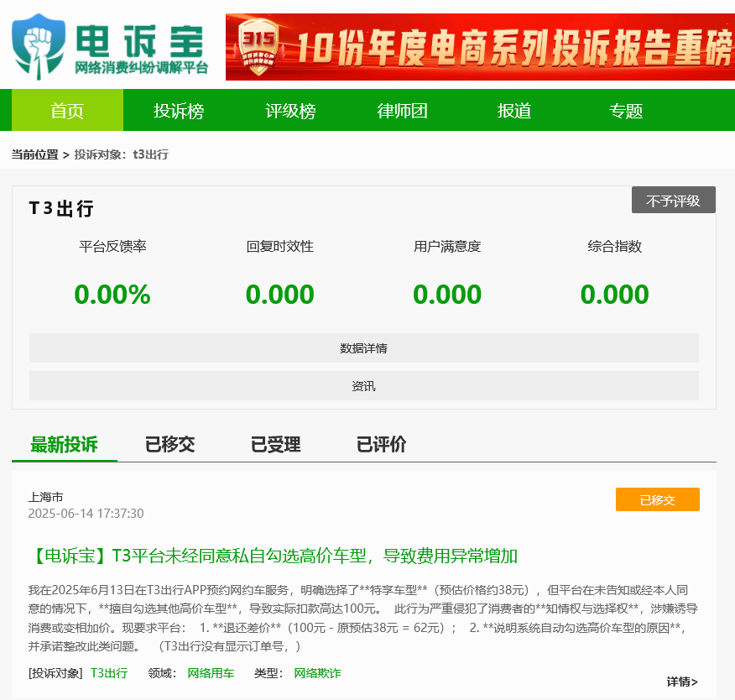Screen dimensions: 735x700
Task: Click the complaint description paragraph
Action: point(363,618)
